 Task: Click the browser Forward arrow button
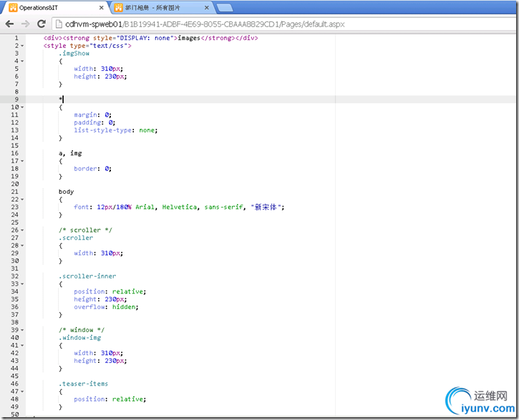[x=26, y=24]
